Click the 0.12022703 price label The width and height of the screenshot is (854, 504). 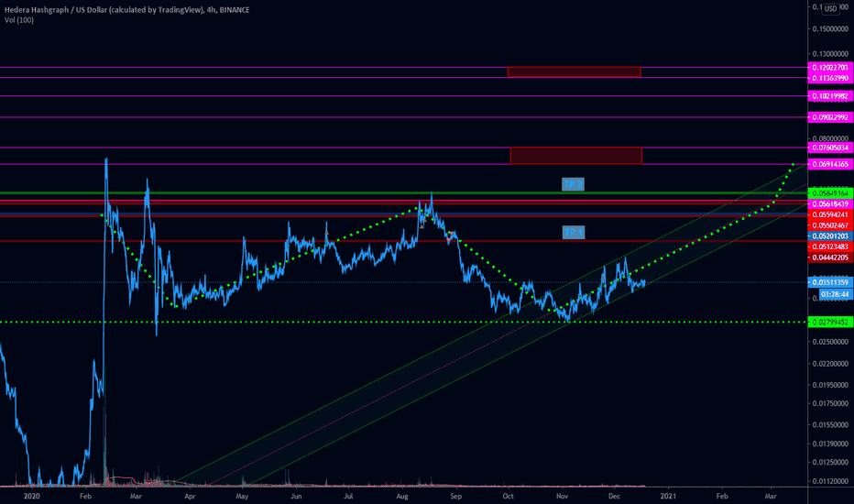coord(830,68)
